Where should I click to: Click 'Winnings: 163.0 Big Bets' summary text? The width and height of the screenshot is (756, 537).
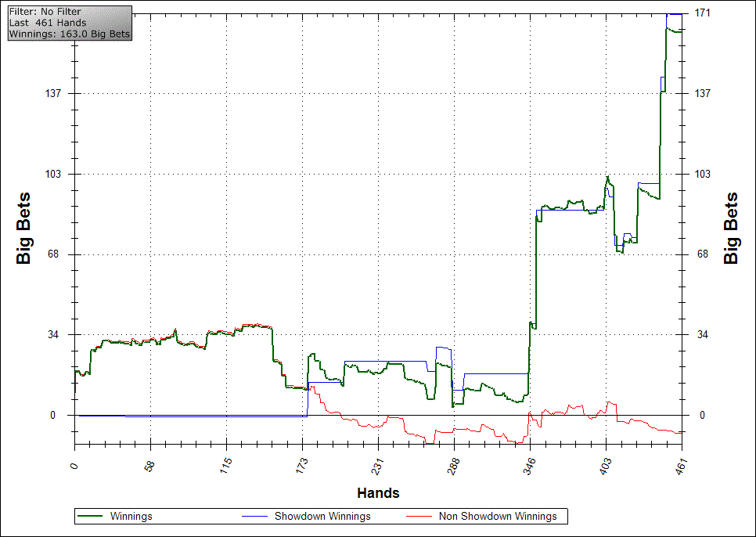click(69, 34)
